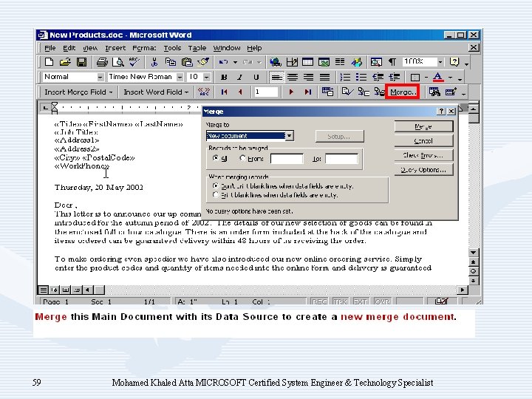
Task: Show or hide paragraph marks
Action: [x=392, y=62]
